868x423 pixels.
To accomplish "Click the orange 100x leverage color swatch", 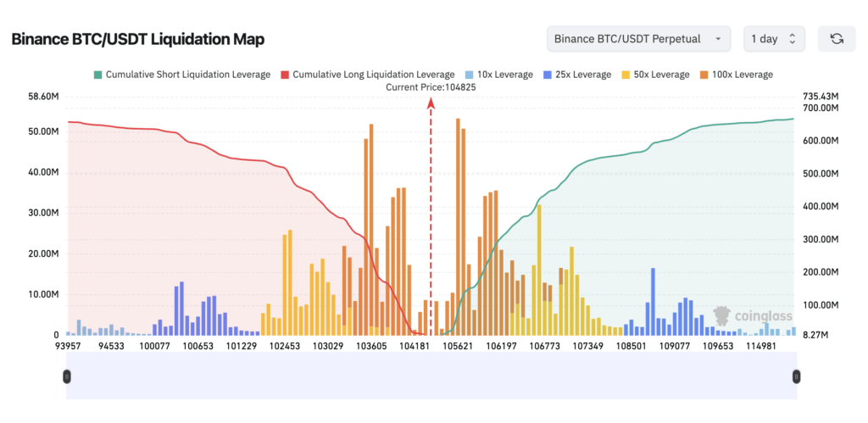I will click(x=704, y=75).
